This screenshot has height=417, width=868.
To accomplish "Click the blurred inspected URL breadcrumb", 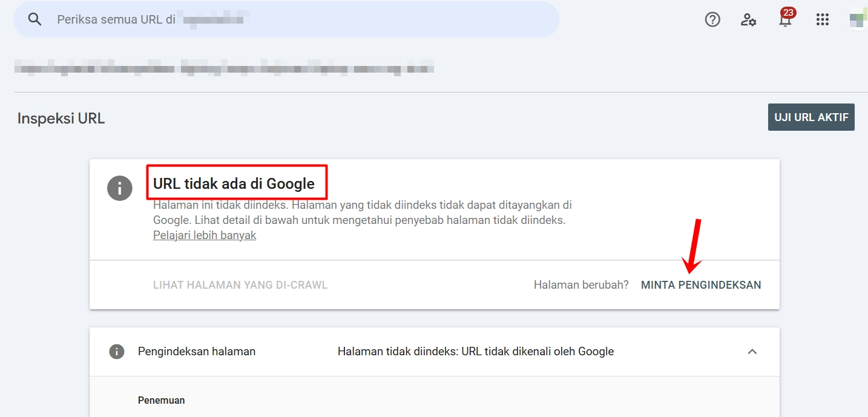I will (x=224, y=67).
